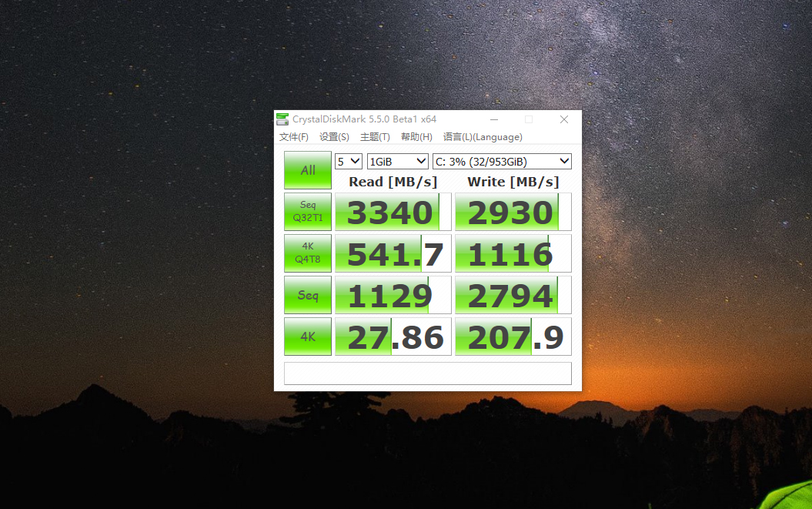Click the Seq Q32T1 write result 2930
Viewport: 812px width, 509px height.
pos(513,212)
